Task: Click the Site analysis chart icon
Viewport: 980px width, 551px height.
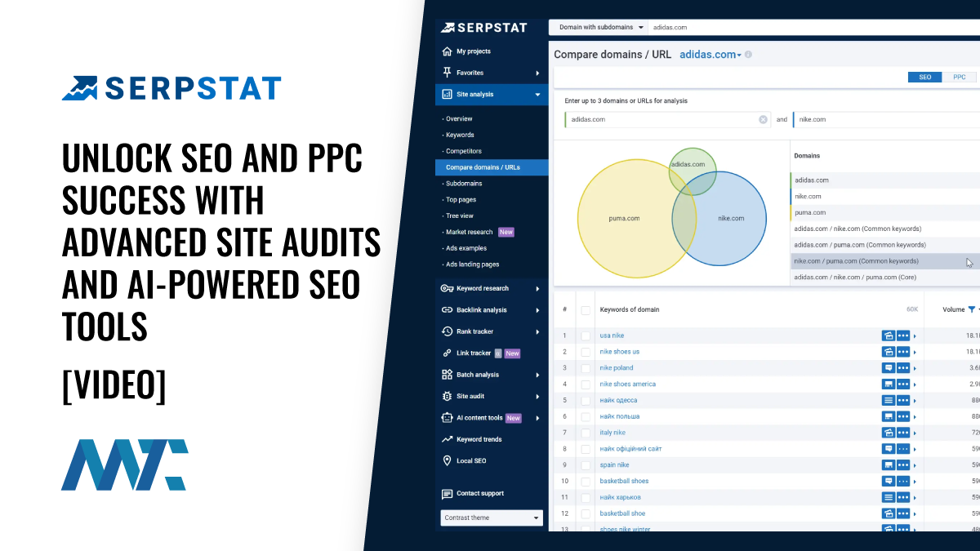Action: pyautogui.click(x=447, y=95)
